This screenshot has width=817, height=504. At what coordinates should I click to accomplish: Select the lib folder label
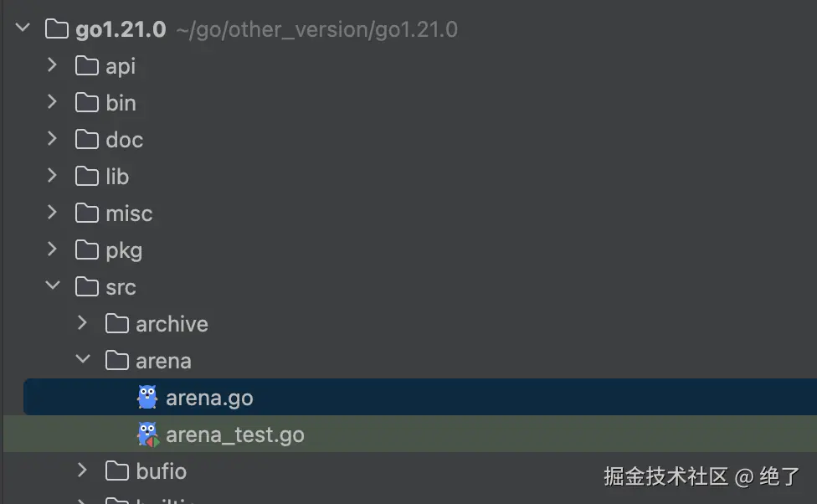pyautogui.click(x=117, y=177)
